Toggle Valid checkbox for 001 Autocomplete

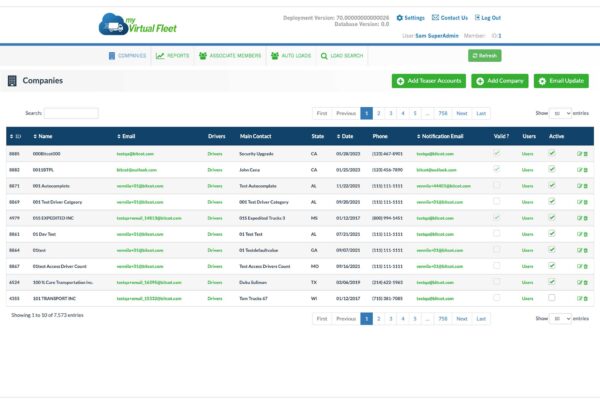coord(496,186)
